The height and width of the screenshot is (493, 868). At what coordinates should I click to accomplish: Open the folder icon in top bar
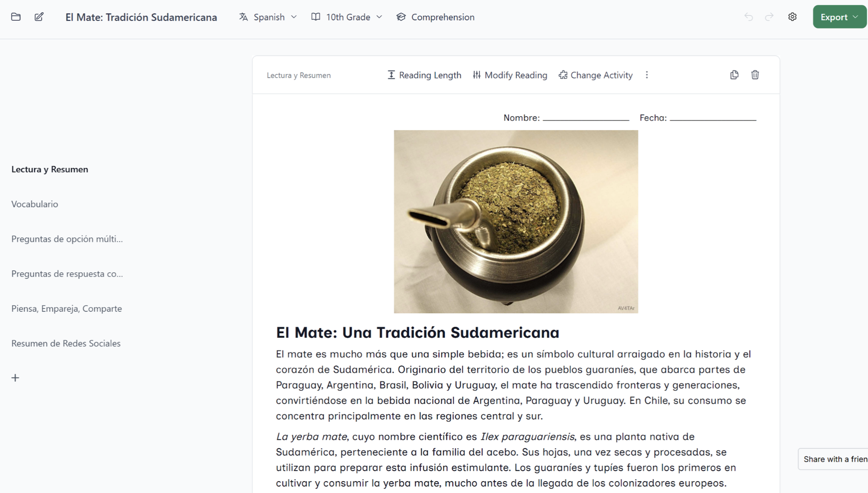pos(16,17)
